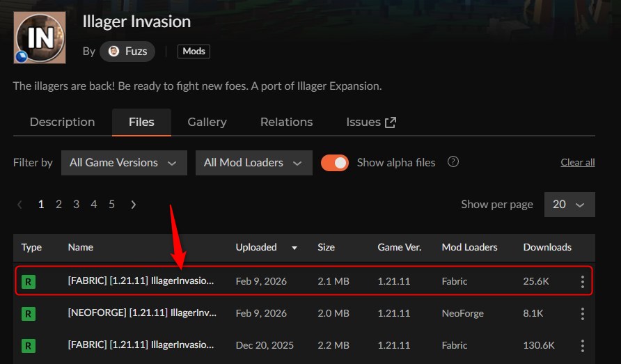Click release icon of Dec 20 Fabric file

click(28, 346)
